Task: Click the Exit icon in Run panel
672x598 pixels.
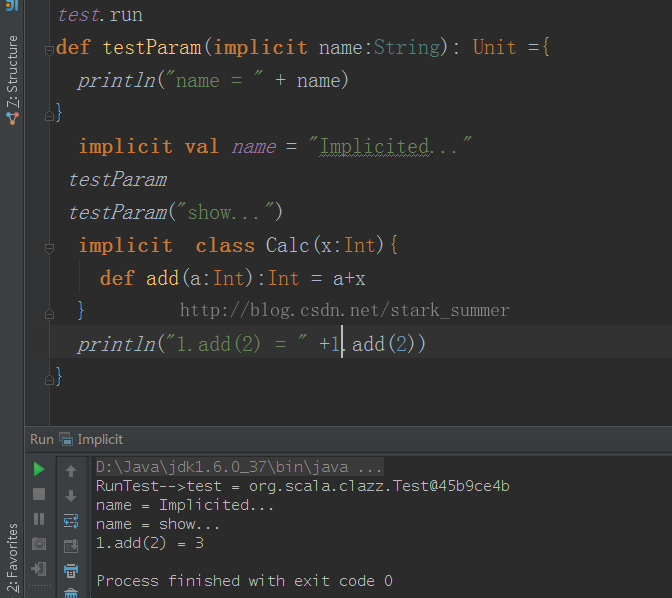Action: pos(39,569)
